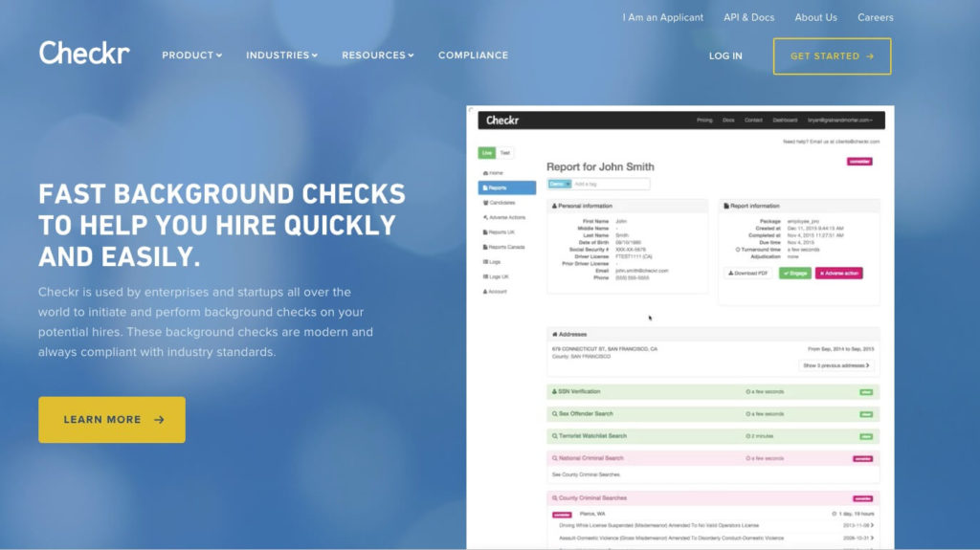
Task: Open API & Docs link
Action: pyautogui.click(x=748, y=17)
